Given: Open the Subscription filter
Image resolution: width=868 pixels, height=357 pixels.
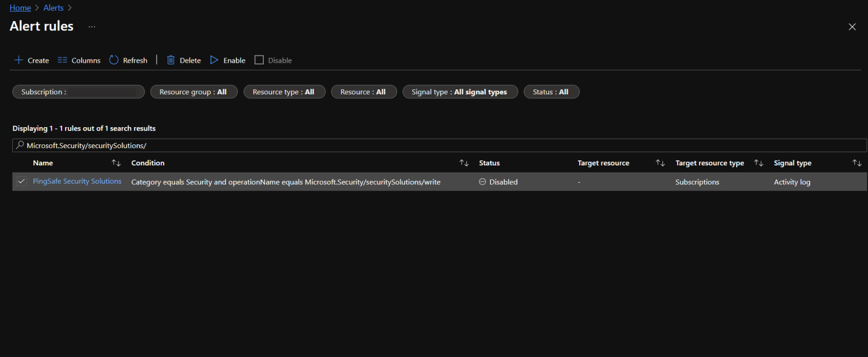Looking at the screenshot, I should point(78,92).
